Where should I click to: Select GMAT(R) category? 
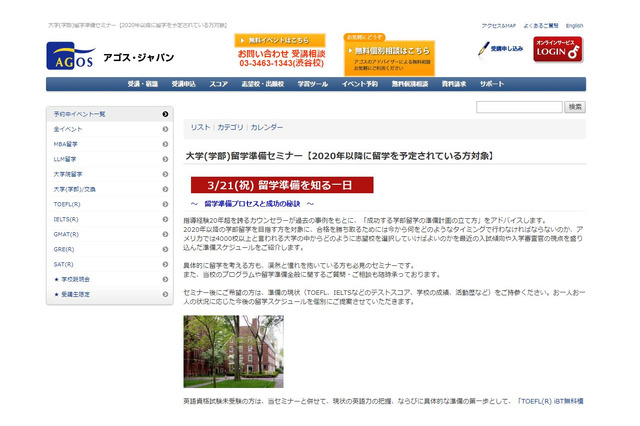[110, 235]
